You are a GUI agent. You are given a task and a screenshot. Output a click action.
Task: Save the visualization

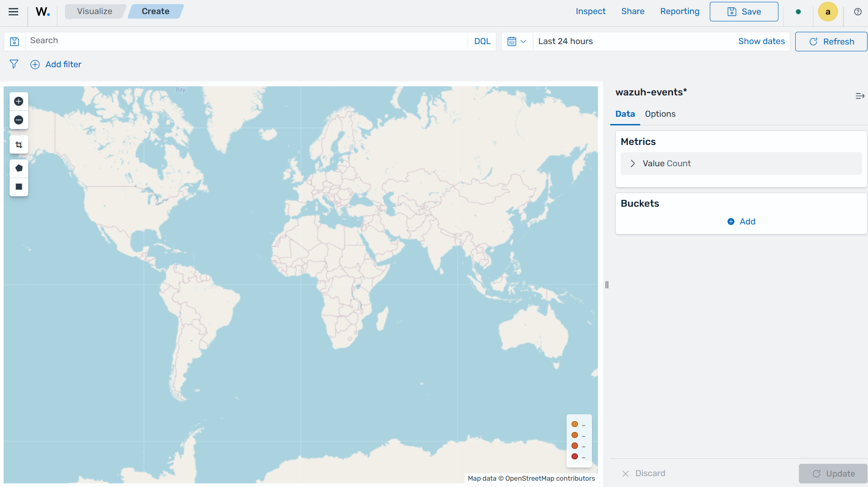tap(744, 12)
